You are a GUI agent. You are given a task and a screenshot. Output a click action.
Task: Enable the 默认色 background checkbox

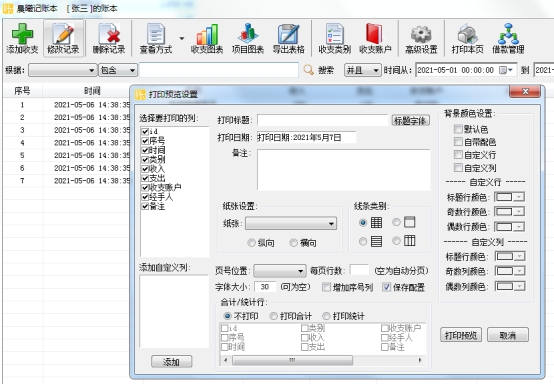click(458, 129)
